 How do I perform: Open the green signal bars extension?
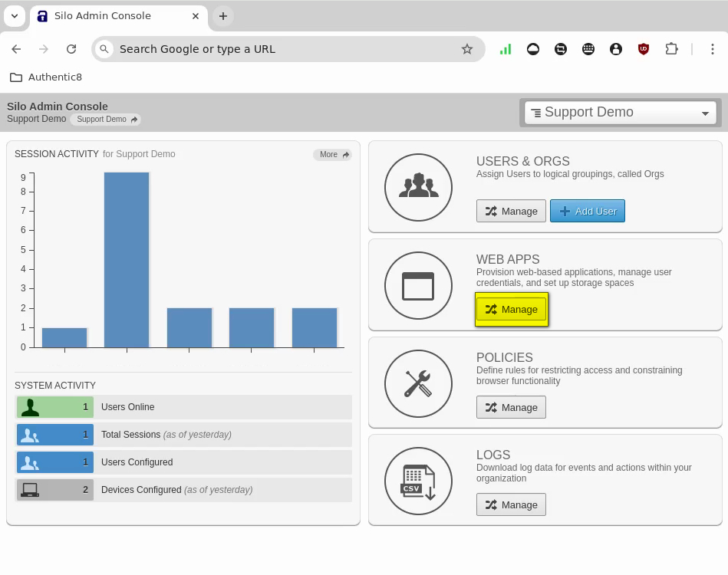click(x=505, y=49)
